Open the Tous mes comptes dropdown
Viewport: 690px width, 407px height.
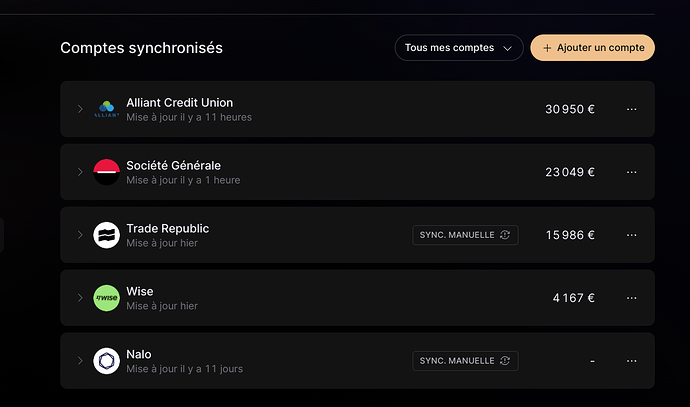click(x=459, y=47)
